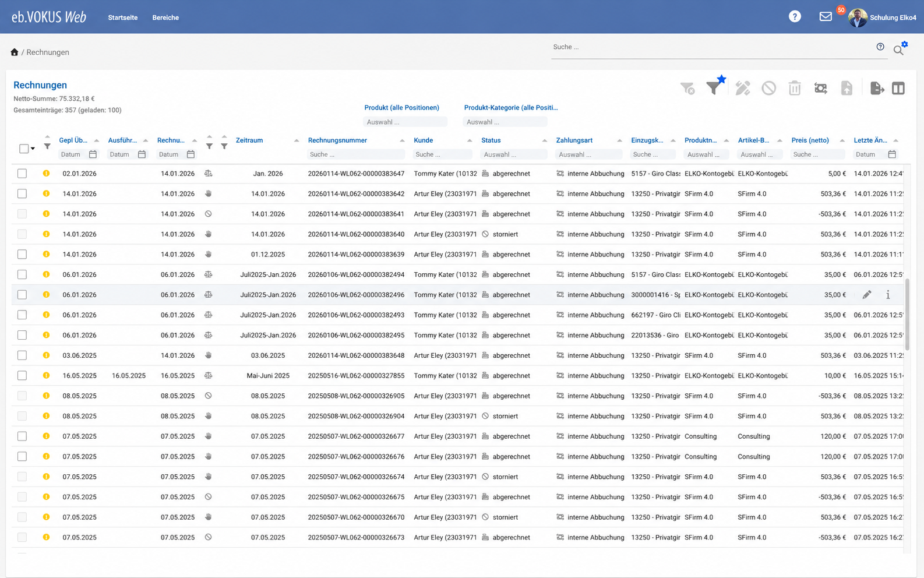This screenshot has width=924, height=578.
Task: Open the mail inbox with 50 notifications
Action: 826,17
